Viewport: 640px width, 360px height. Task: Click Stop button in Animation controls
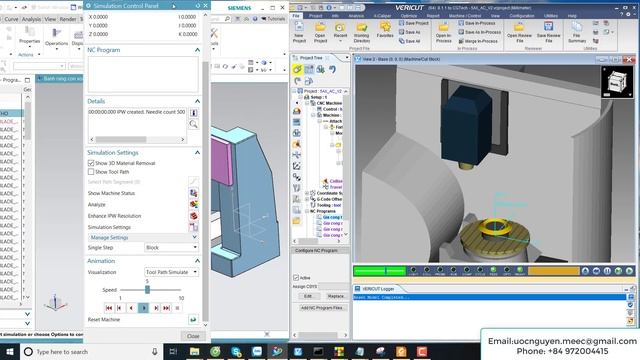pyautogui.click(x=177, y=308)
